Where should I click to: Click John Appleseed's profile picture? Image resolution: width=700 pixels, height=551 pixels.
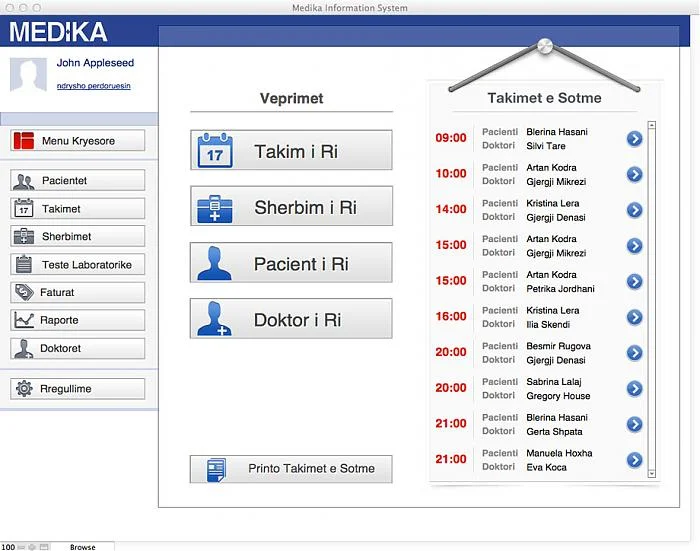28,75
